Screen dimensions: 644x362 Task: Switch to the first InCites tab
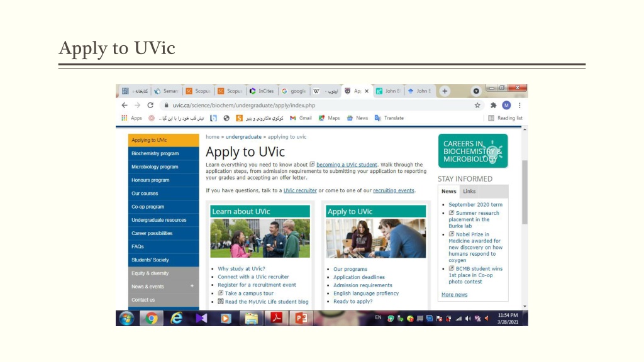click(x=262, y=91)
